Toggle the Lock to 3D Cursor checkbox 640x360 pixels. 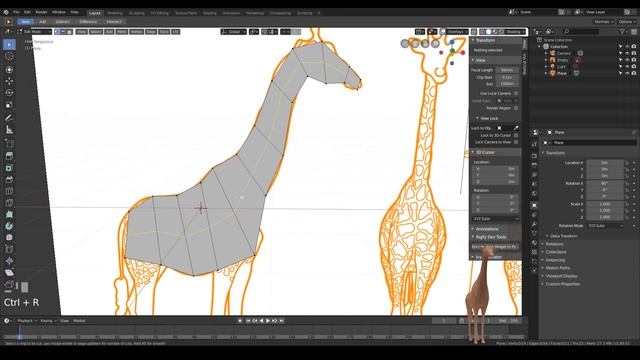(x=516, y=135)
